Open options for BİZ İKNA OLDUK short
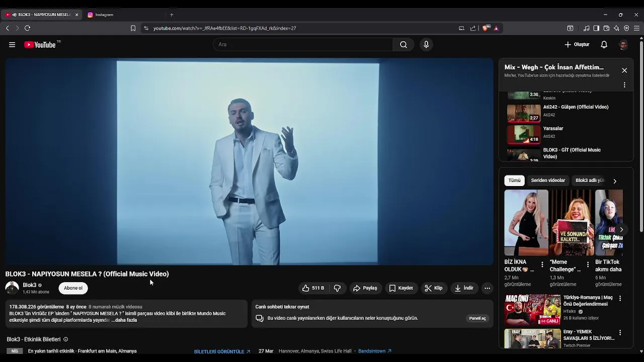Viewport: 644px width, 362px height. point(542,264)
